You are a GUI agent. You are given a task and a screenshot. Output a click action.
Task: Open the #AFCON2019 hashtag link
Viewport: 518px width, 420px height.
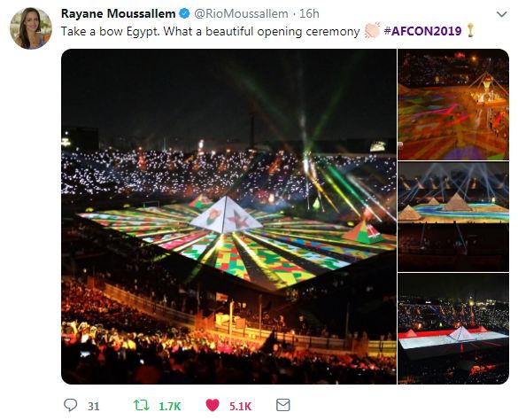[423, 31]
